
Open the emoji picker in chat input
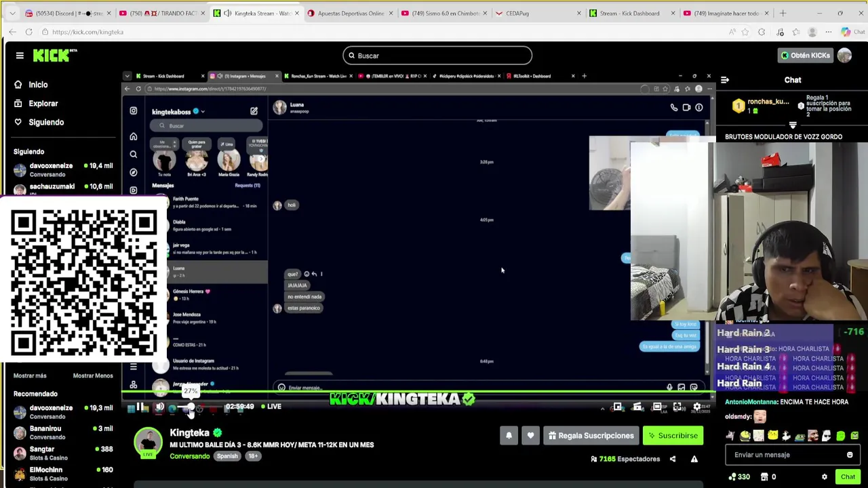coord(850,455)
